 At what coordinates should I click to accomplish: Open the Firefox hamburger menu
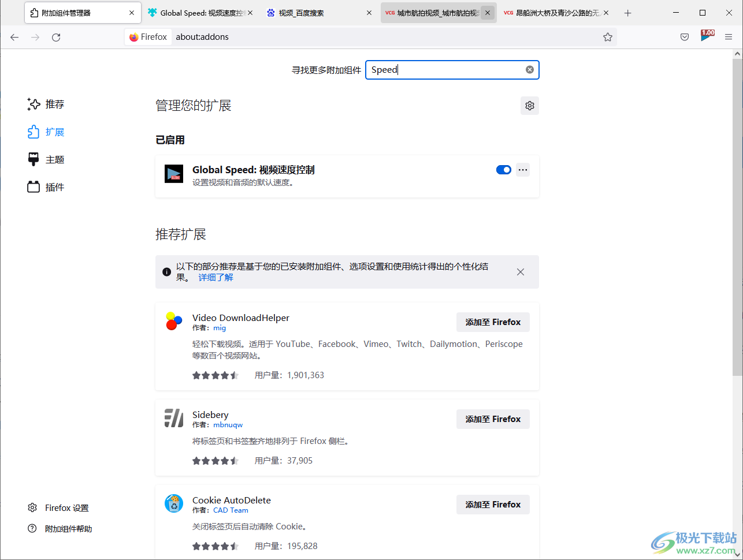click(729, 37)
